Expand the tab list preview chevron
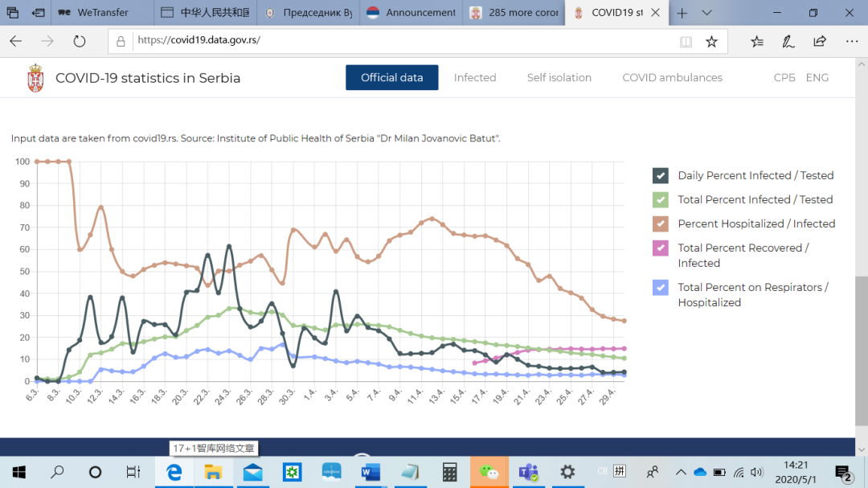The image size is (868, 488). [707, 13]
